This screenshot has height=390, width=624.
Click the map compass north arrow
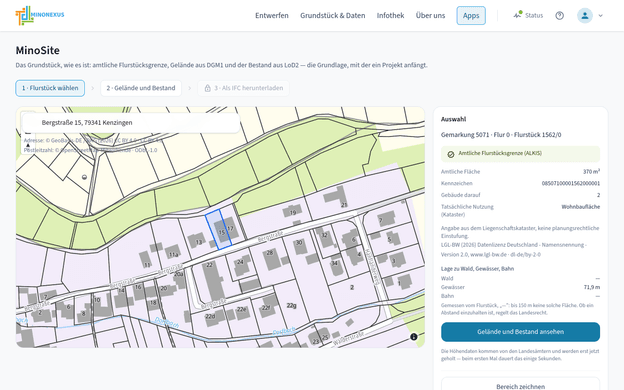click(x=28, y=146)
